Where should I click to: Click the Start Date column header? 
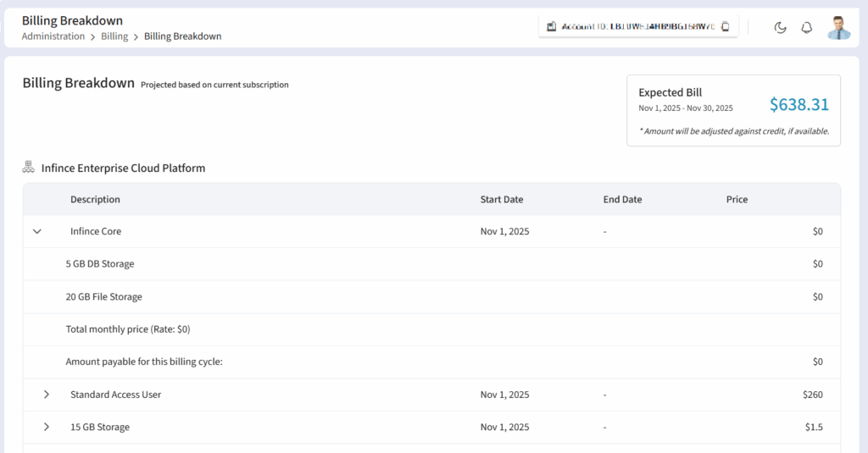click(x=502, y=200)
